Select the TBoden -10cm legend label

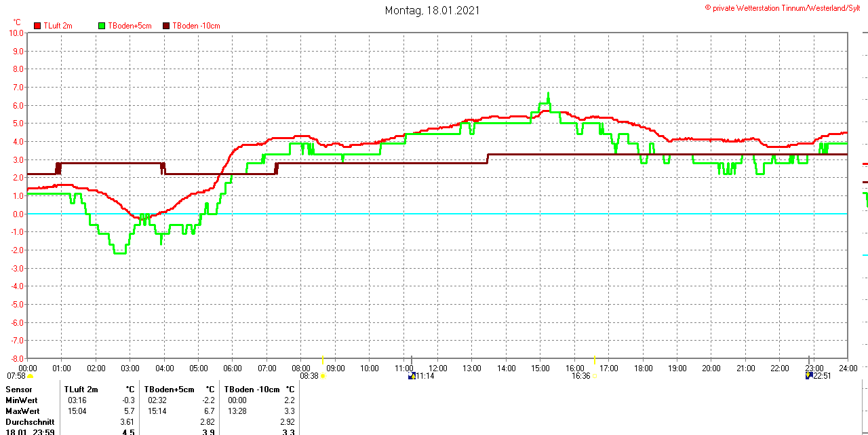(196, 26)
